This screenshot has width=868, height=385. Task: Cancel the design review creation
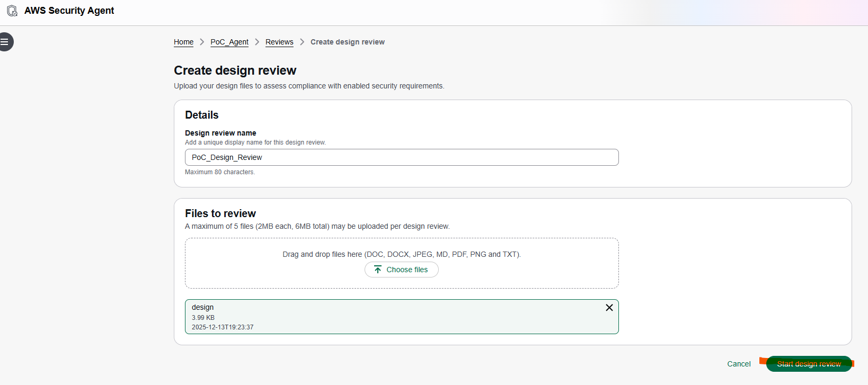(x=739, y=364)
